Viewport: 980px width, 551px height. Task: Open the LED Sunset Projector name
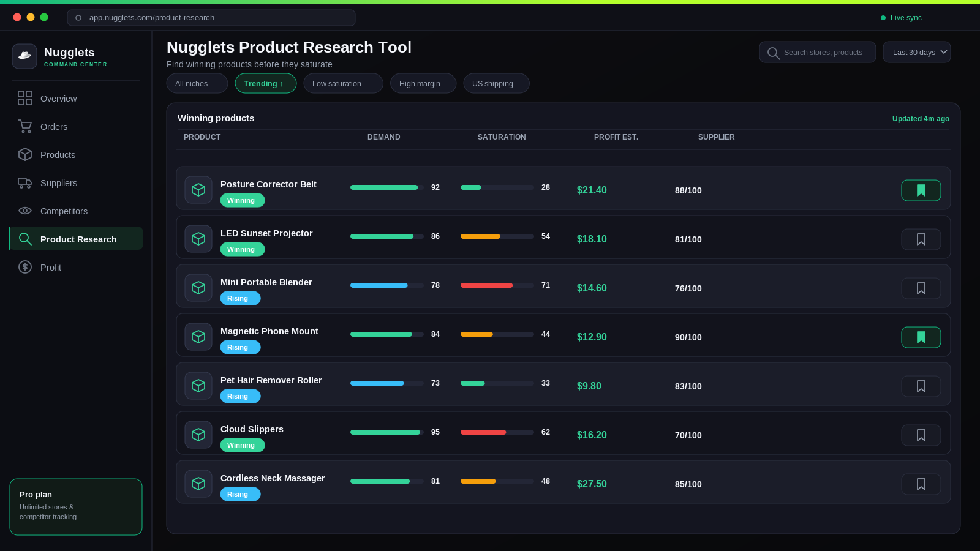click(266, 233)
